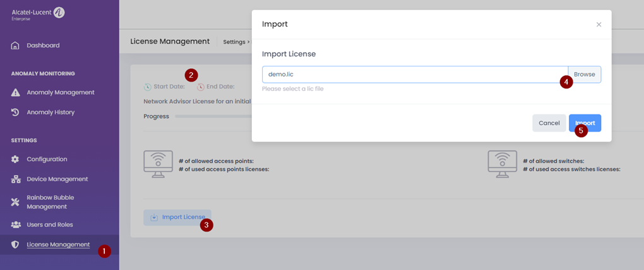Image resolution: width=644 pixels, height=270 pixels.
Task: Click the Import License button on page
Action: point(177,218)
